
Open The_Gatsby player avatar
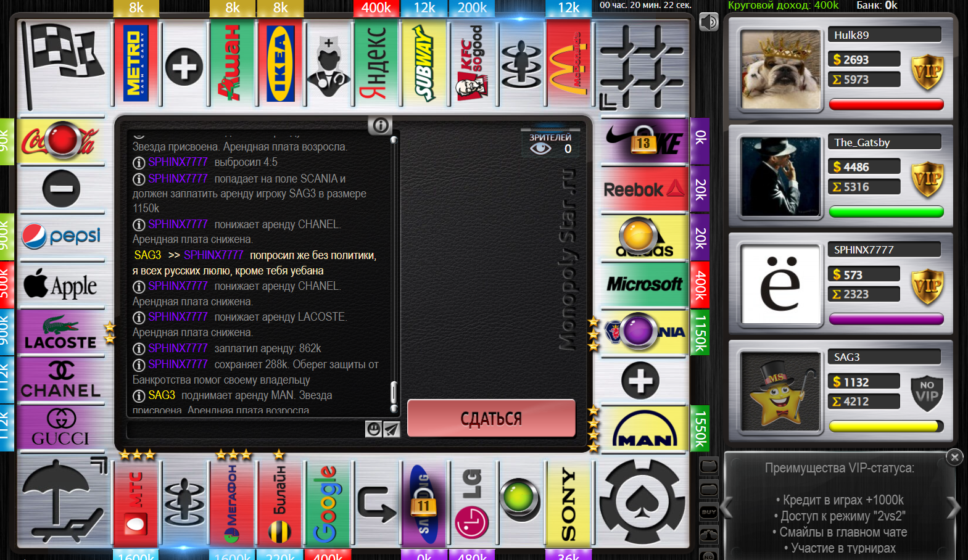tap(780, 177)
